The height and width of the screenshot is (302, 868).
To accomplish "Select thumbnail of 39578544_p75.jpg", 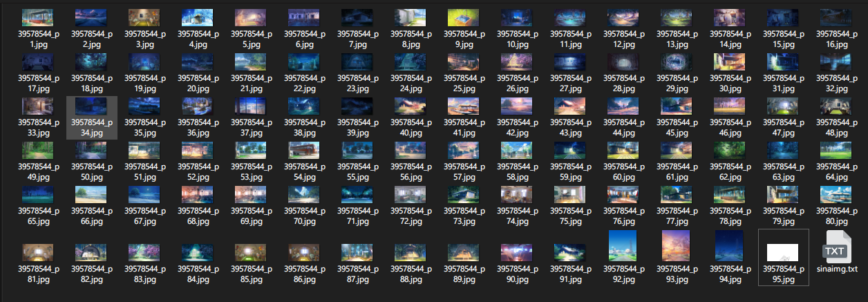I will (571, 195).
